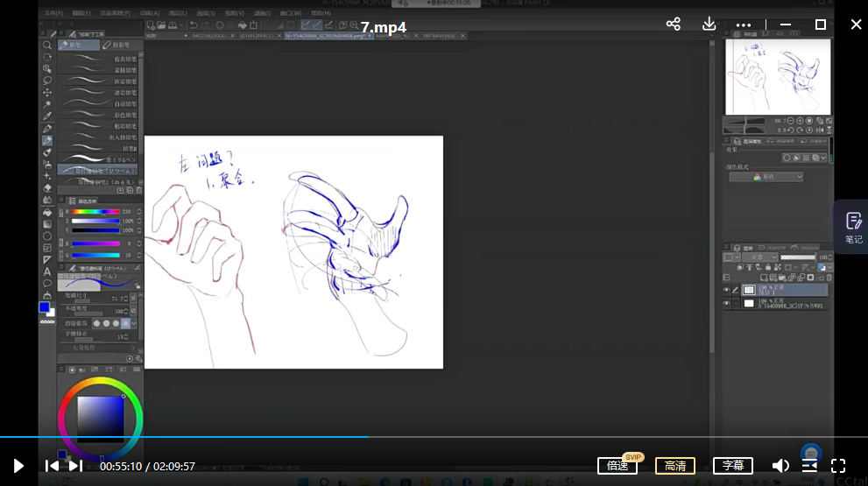Expand the 颜色模式 color mode dropdown
This screenshot has height=486, width=868.
coord(766,177)
